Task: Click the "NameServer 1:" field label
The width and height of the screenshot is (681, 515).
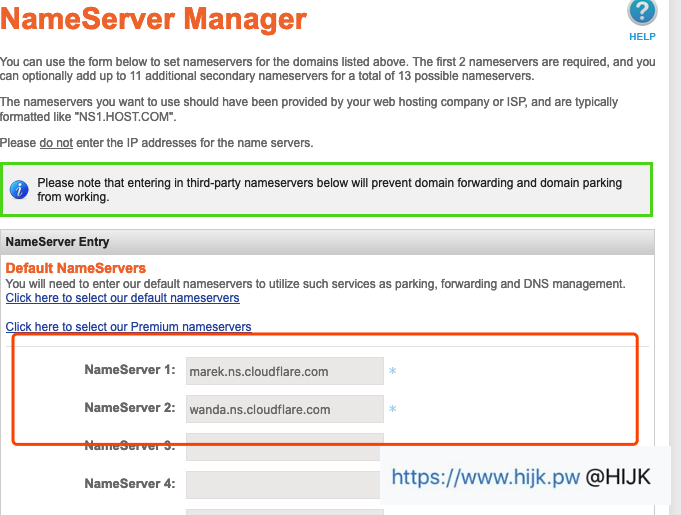Action: tap(130, 371)
